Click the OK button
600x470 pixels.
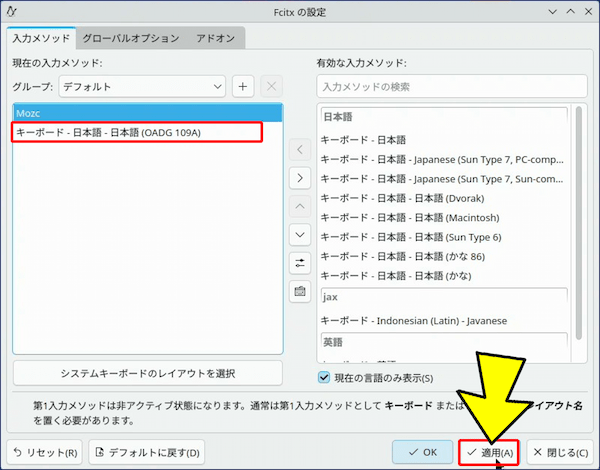[x=422, y=452]
